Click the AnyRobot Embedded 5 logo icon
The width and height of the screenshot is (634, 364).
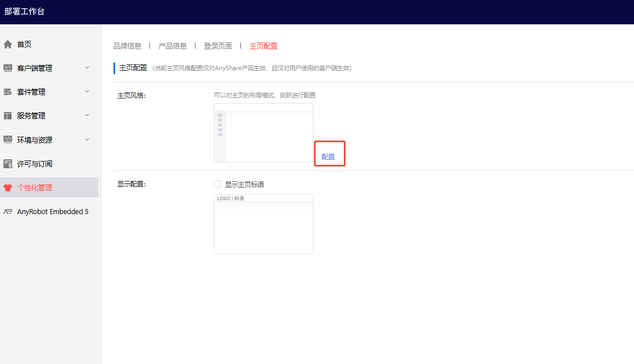[8, 212]
